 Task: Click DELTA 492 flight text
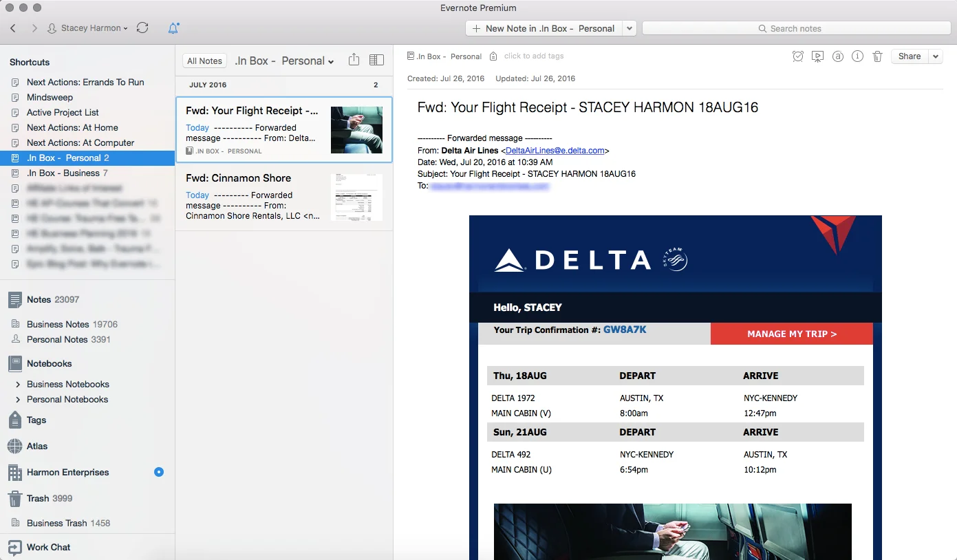(511, 455)
